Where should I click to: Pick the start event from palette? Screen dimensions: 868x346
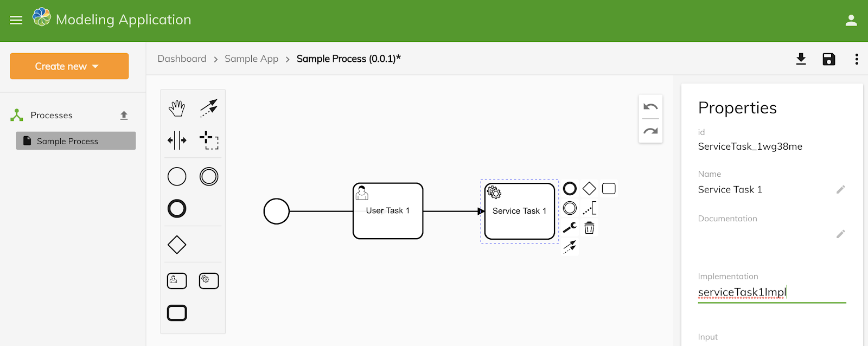pyautogui.click(x=177, y=177)
